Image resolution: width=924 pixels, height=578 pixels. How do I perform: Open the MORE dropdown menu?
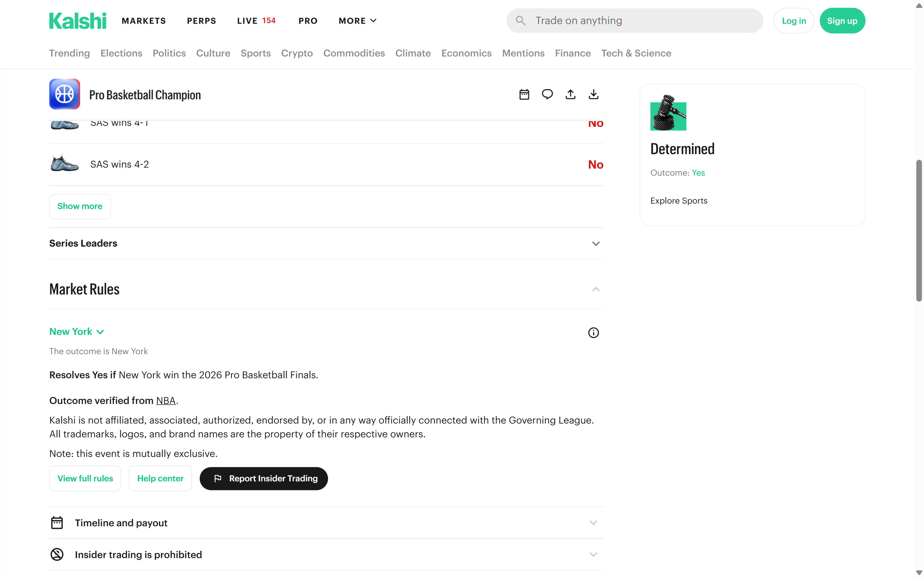click(x=357, y=21)
